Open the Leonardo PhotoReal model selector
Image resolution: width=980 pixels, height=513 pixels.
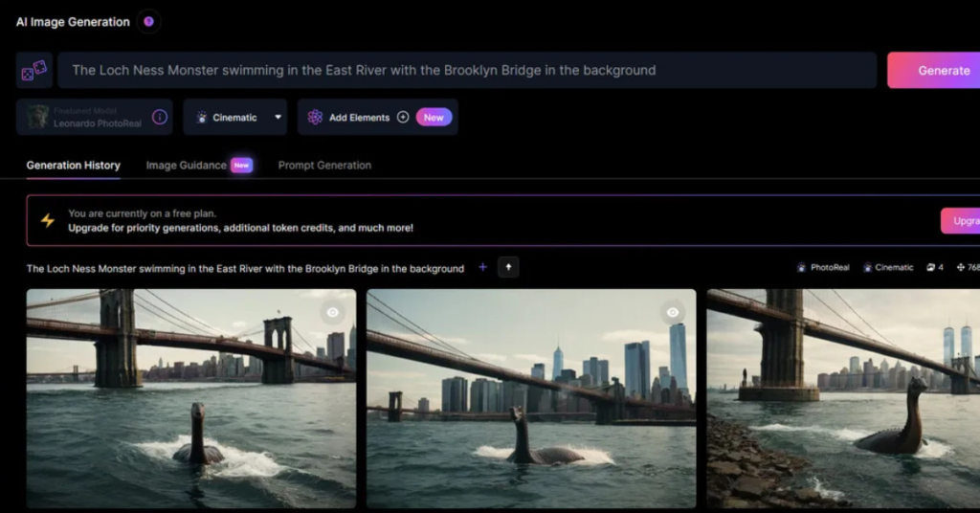coord(95,117)
